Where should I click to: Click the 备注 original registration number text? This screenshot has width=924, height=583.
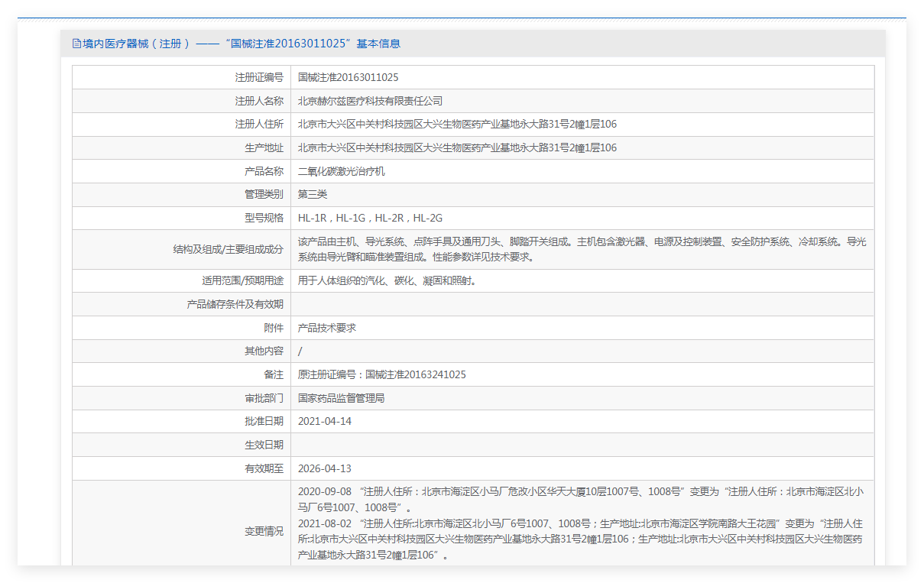point(381,374)
